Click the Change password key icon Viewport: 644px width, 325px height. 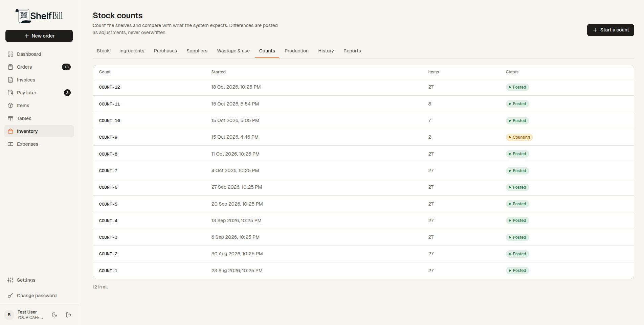pos(10,296)
